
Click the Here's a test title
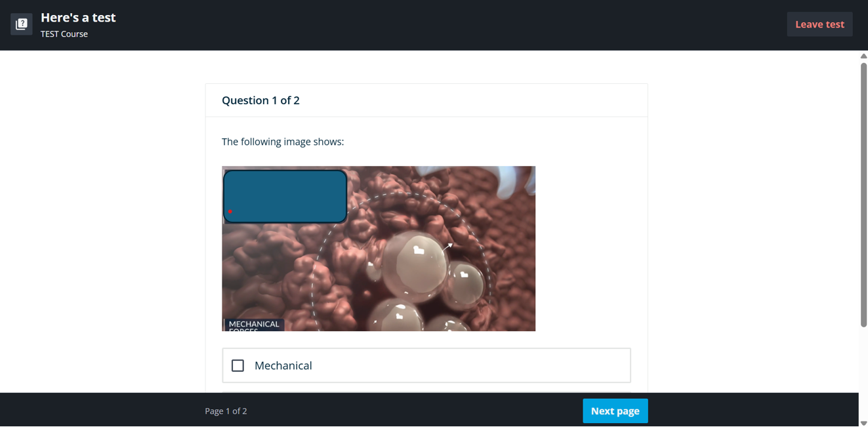click(78, 18)
